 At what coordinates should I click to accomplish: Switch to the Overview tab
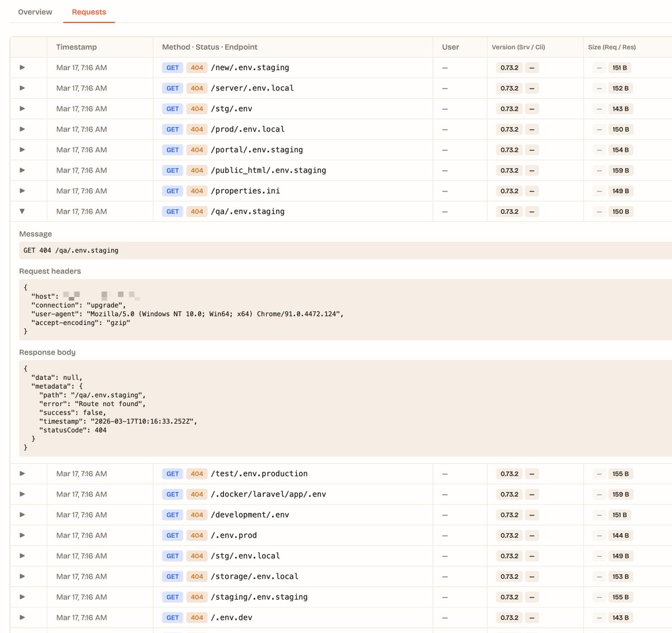click(x=35, y=12)
